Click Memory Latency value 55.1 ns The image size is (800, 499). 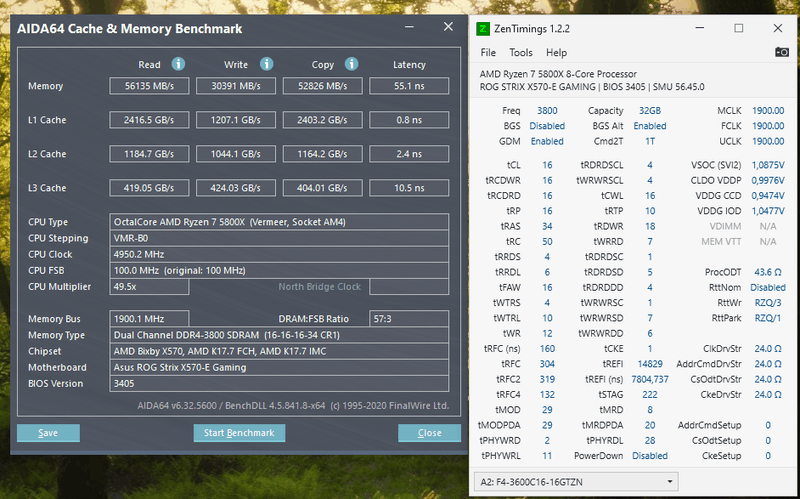click(409, 86)
